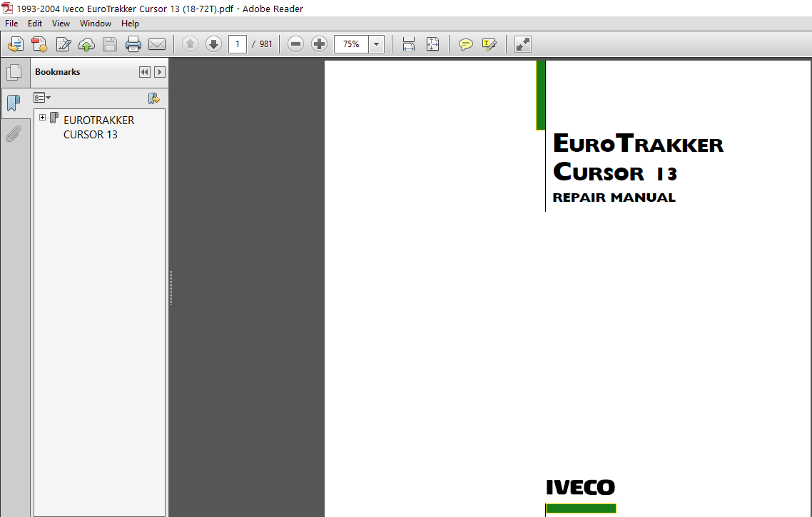Open the Help menu
Image resolution: width=812 pixels, height=517 pixels.
(130, 24)
